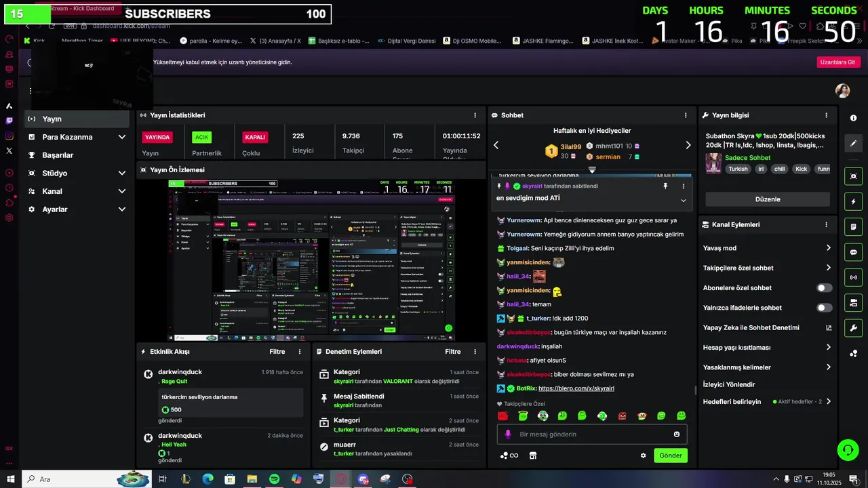The image size is (868, 488).
Task: Click the profile avatar at top right
Action: (x=842, y=91)
